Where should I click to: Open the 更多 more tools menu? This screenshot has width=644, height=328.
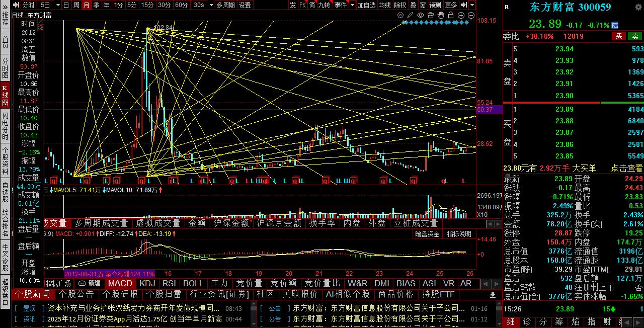pyautogui.click(x=451, y=5)
